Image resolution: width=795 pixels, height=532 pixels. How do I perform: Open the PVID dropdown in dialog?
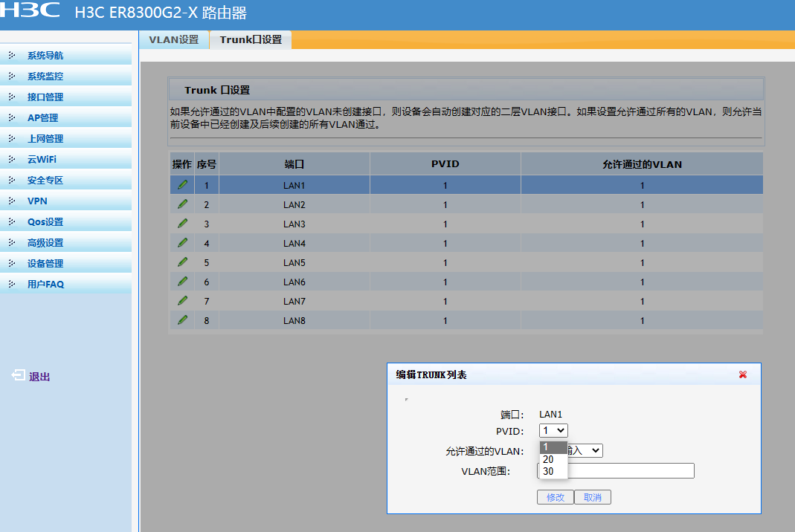coord(553,431)
